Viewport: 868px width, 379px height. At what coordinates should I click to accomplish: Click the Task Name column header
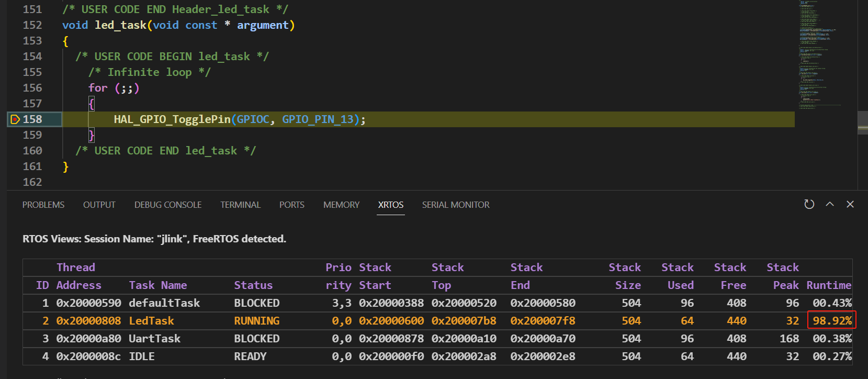[158, 285]
